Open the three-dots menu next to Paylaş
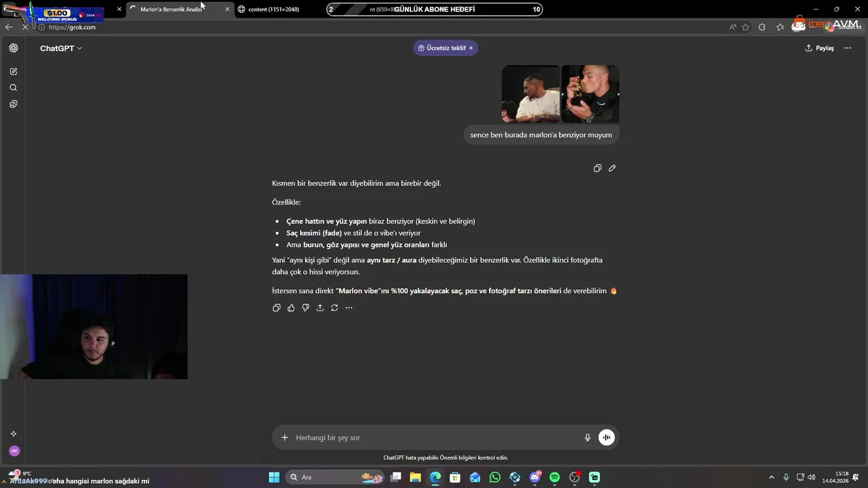 click(848, 48)
